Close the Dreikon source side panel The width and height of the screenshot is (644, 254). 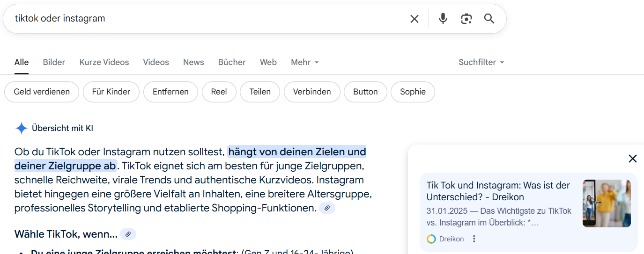633,159
